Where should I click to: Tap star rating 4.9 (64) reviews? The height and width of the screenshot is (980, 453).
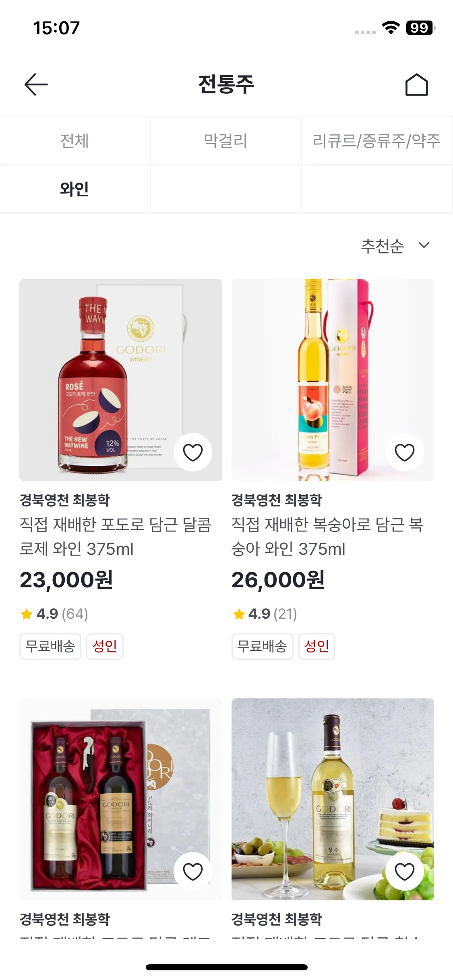click(x=54, y=614)
